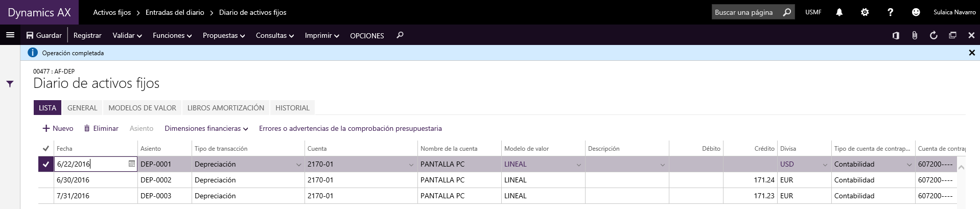980x209 pixels.
Task: Open the Office integration icon
Action: [896, 35]
